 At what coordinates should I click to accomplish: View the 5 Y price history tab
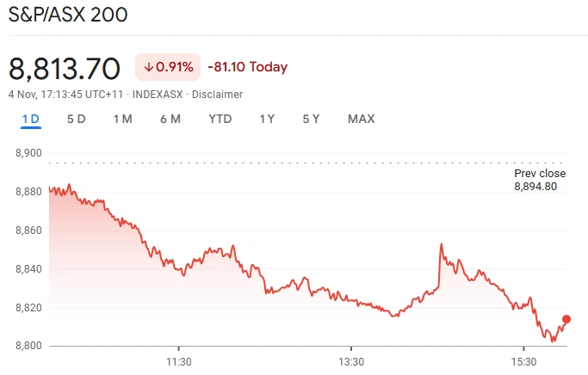click(x=312, y=119)
